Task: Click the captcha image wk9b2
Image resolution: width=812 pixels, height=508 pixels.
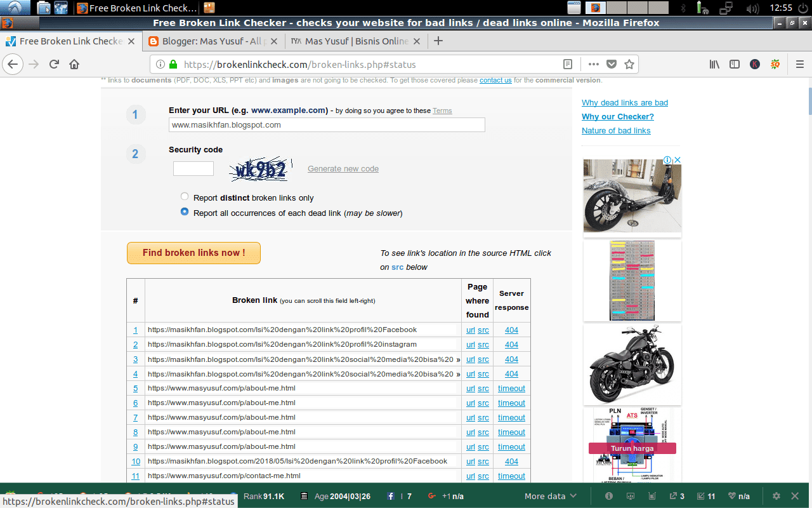Action: coord(261,169)
